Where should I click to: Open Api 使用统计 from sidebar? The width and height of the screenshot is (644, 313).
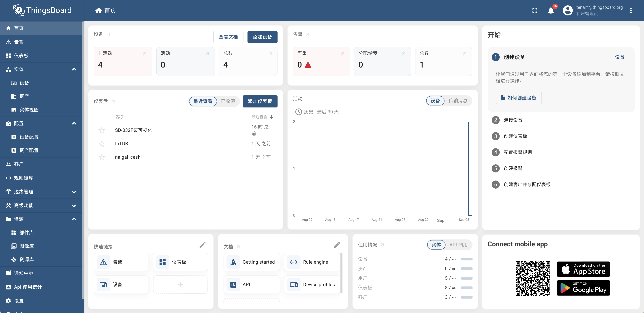click(x=28, y=287)
